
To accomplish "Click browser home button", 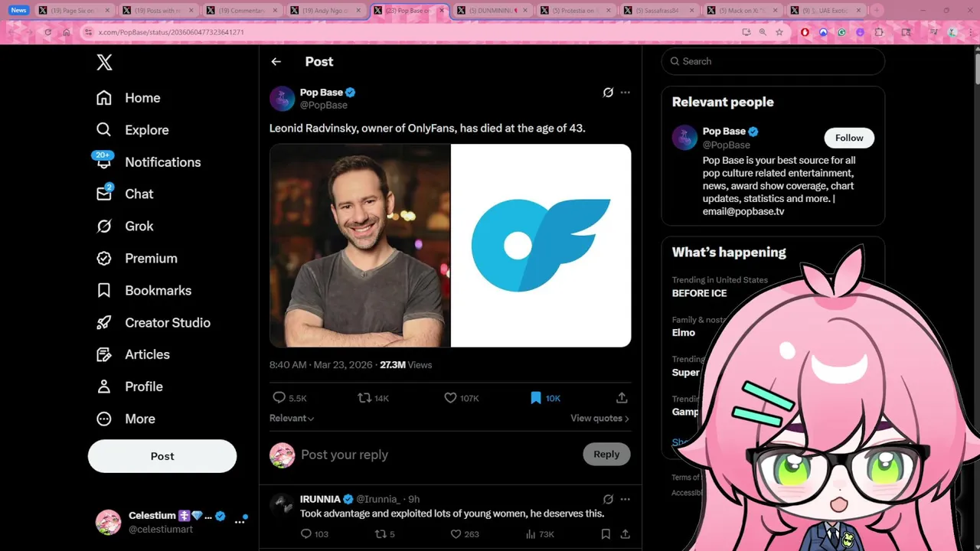I will point(67,32).
